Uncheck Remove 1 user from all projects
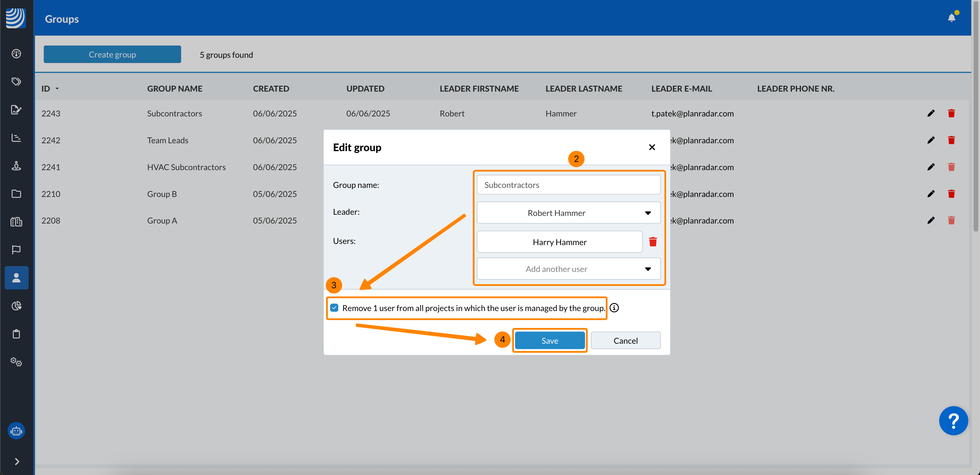The height and width of the screenshot is (475, 980). click(x=334, y=308)
